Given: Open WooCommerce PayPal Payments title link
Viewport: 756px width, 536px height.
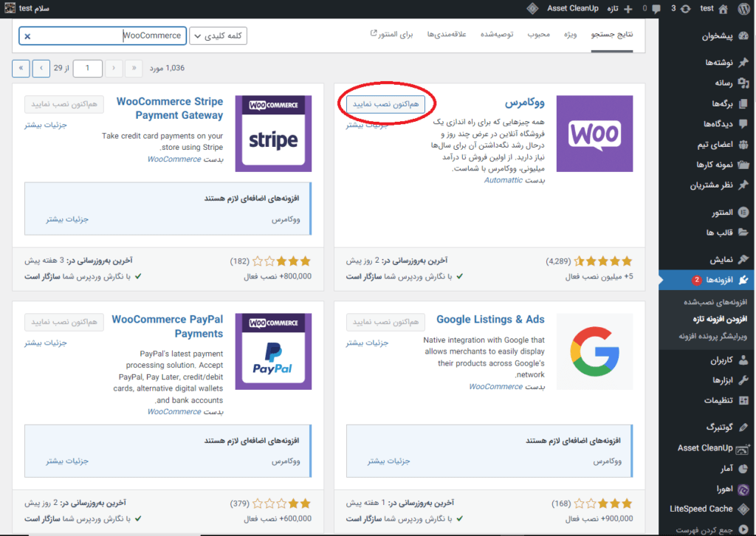Looking at the screenshot, I should point(168,326).
